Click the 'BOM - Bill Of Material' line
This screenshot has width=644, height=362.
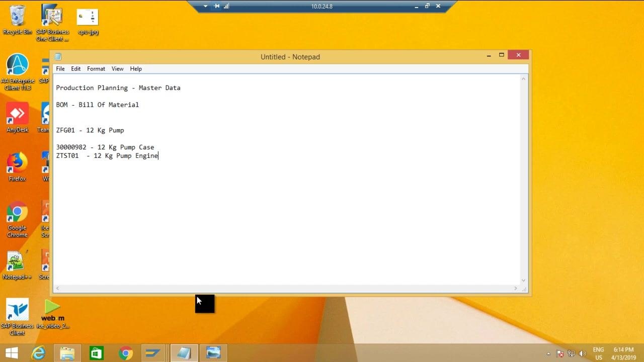[97, 105]
